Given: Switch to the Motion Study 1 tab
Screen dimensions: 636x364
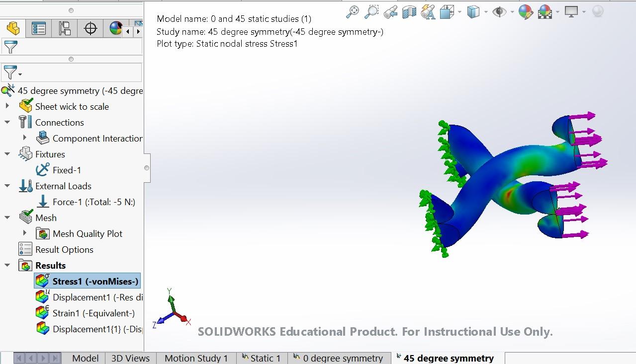Looking at the screenshot, I should click(x=196, y=358).
